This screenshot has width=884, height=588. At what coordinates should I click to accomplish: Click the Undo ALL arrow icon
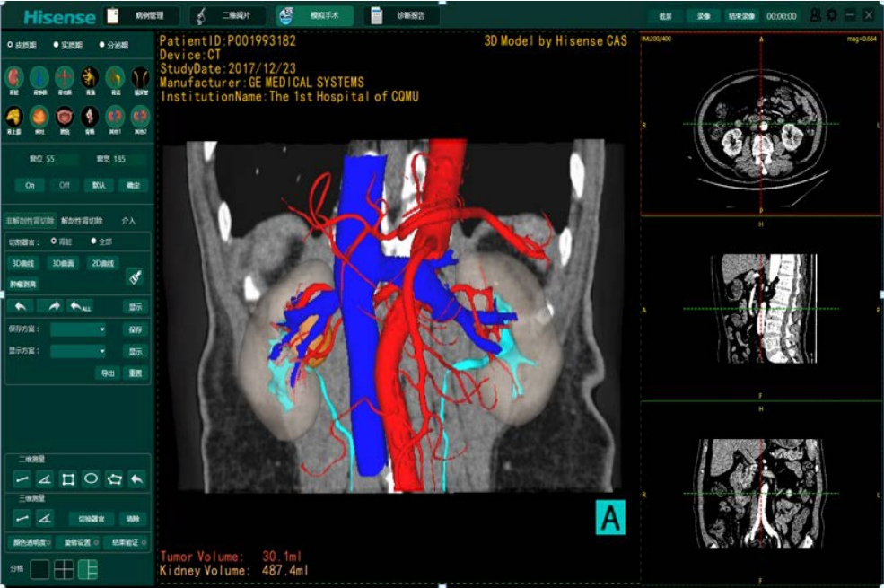pyautogui.click(x=81, y=306)
